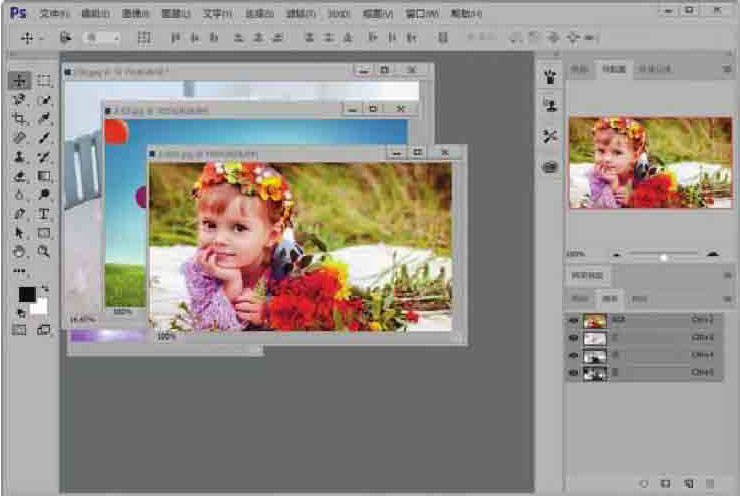740x496 pixels.
Task: Select the Move tool in the toolbox
Action: click(x=19, y=81)
